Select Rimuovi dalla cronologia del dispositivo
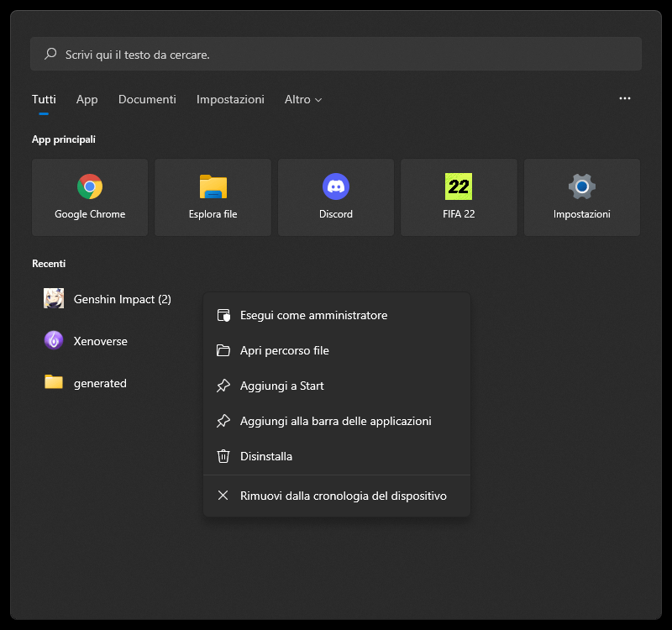Screen dimensions: 672x630 point(337,496)
